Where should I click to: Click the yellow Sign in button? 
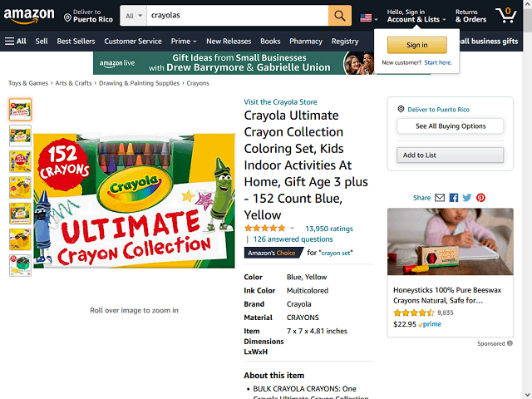tap(417, 45)
